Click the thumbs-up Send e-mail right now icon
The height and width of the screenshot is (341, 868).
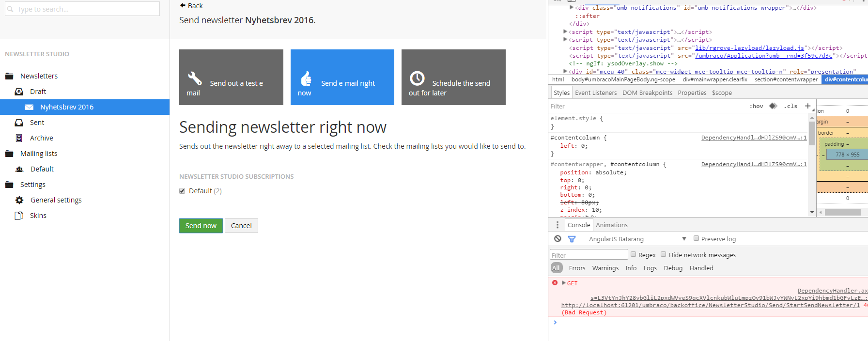[x=306, y=78]
